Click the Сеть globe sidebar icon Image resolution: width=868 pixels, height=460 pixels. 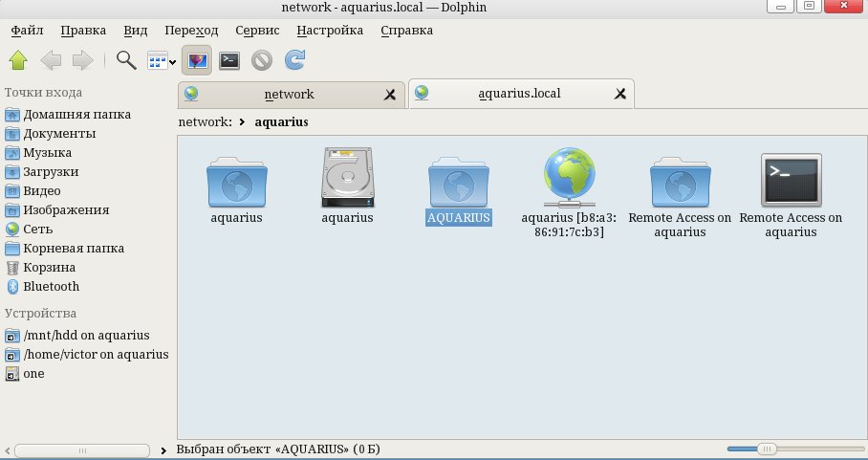tap(12, 230)
